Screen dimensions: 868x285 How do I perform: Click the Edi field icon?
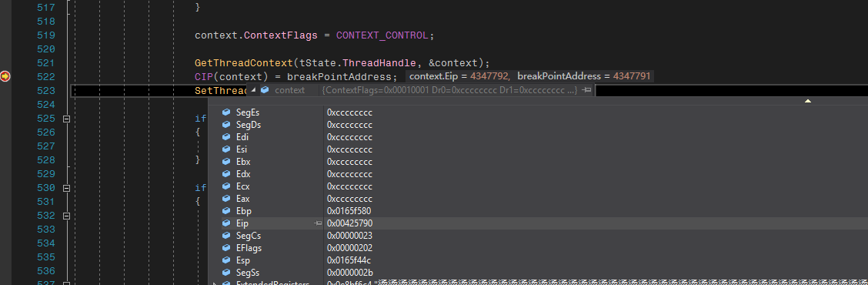[x=226, y=137]
